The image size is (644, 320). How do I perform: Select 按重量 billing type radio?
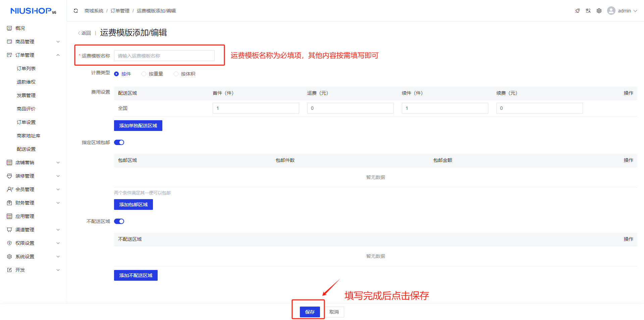(x=144, y=74)
